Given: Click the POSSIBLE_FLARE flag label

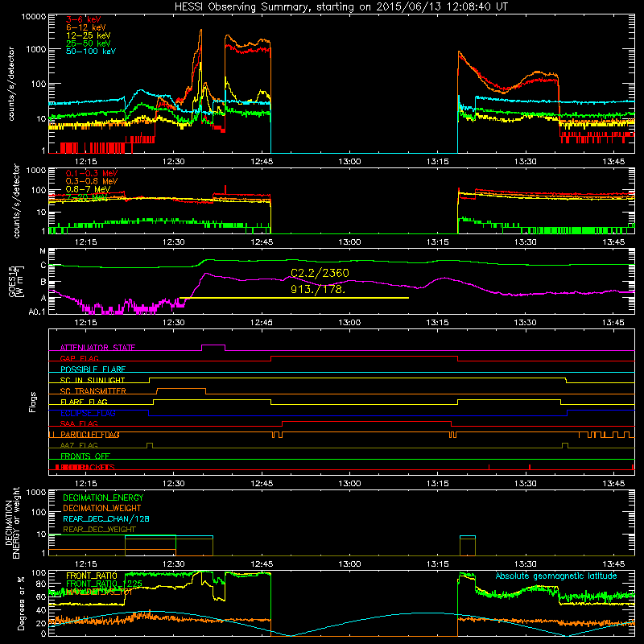Looking at the screenshot, I should (x=93, y=369).
